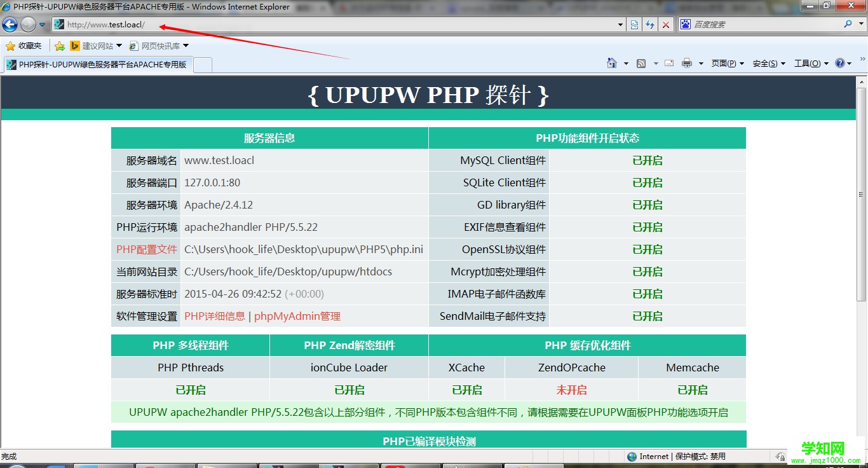Click the ionCube Loader cell
The height and width of the screenshot is (468, 868).
coord(349,368)
